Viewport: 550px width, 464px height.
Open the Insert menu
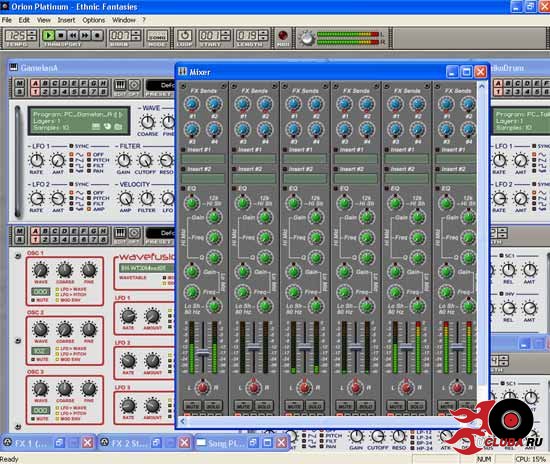pos(66,20)
